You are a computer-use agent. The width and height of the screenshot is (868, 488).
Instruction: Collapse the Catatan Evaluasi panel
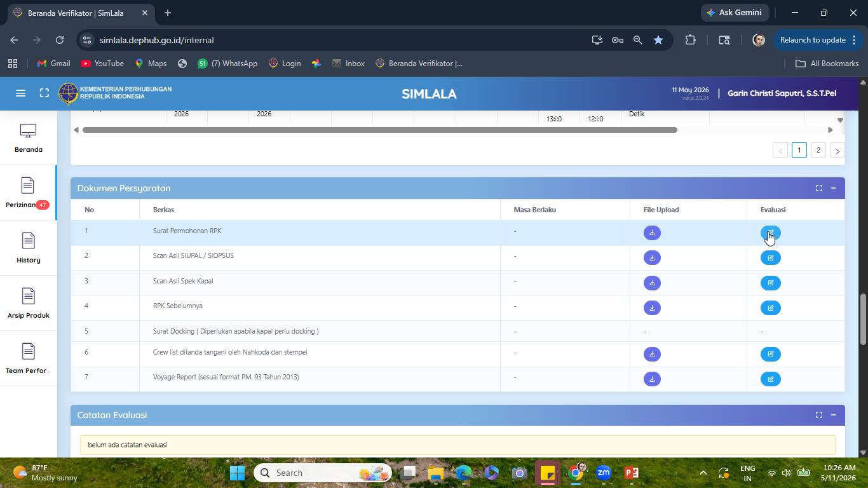pyautogui.click(x=833, y=415)
